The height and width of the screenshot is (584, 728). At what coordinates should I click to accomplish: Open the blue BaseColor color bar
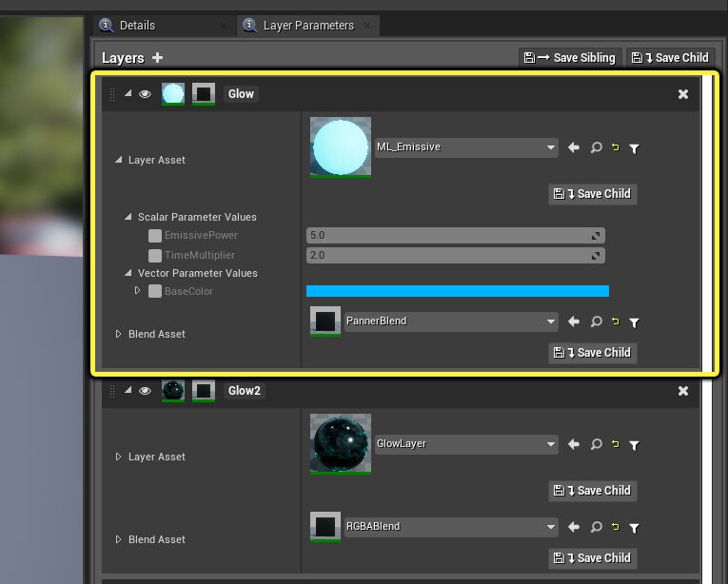click(458, 291)
